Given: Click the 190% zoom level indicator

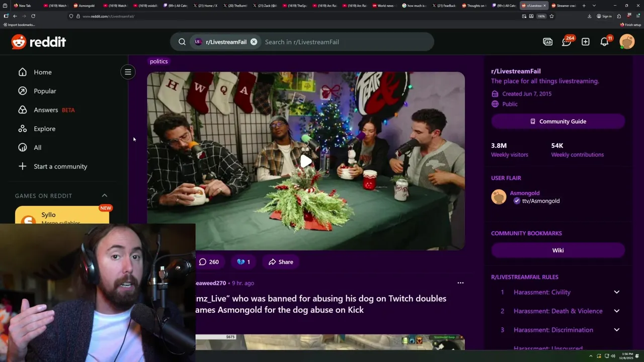Looking at the screenshot, I should (x=541, y=16).
